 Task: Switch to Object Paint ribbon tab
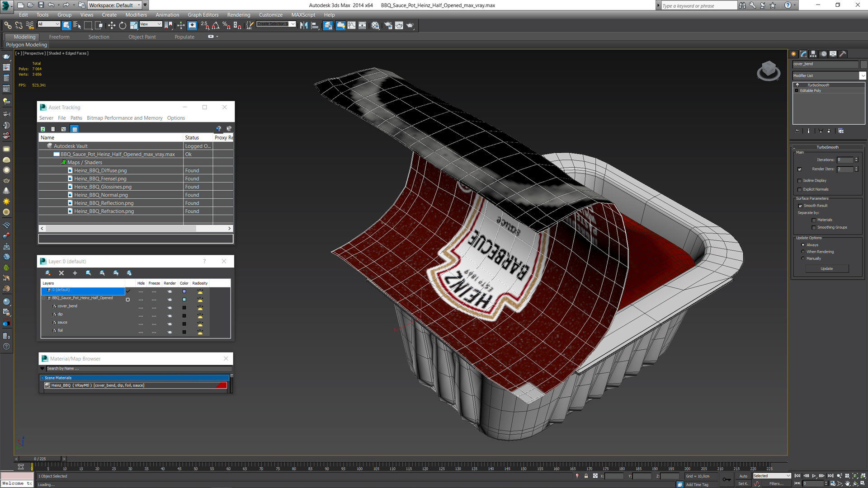coord(142,37)
